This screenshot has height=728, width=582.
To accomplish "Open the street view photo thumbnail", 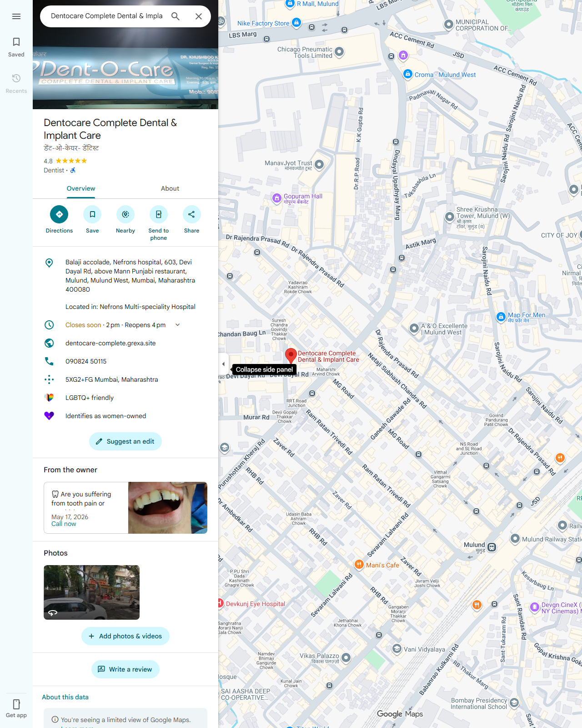I will 91,592.
